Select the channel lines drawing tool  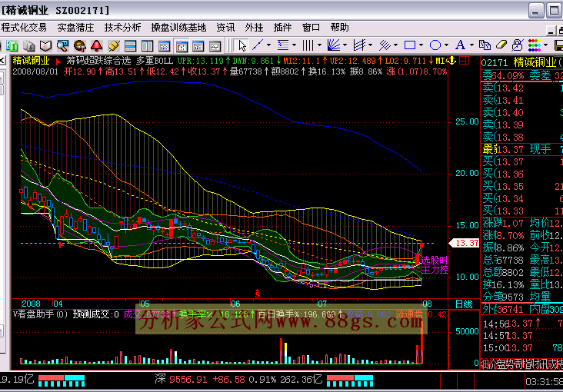pos(359,45)
